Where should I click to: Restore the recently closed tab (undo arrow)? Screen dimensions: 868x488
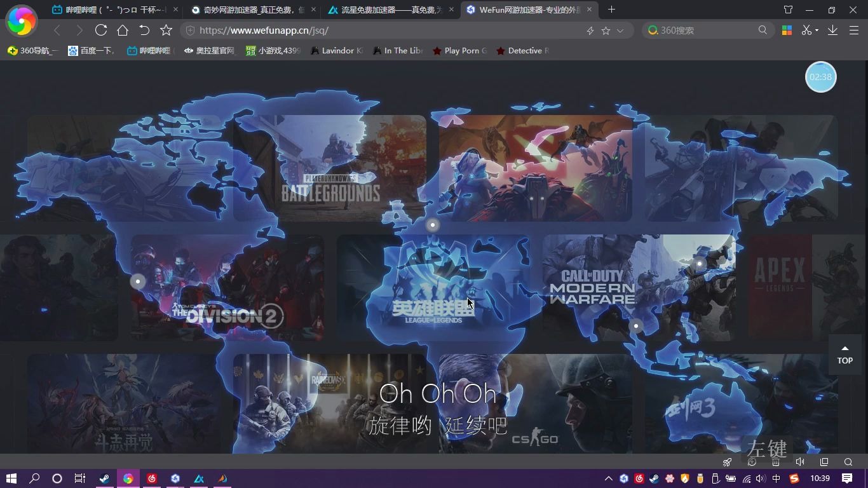click(144, 30)
